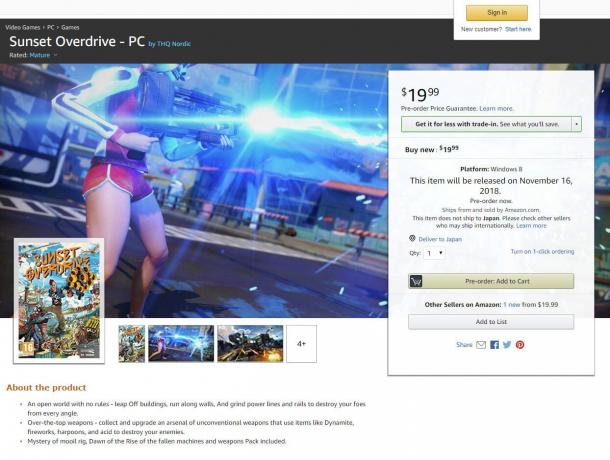Show more images with 4+ tile
The width and height of the screenshot is (610, 460).
[x=301, y=344]
